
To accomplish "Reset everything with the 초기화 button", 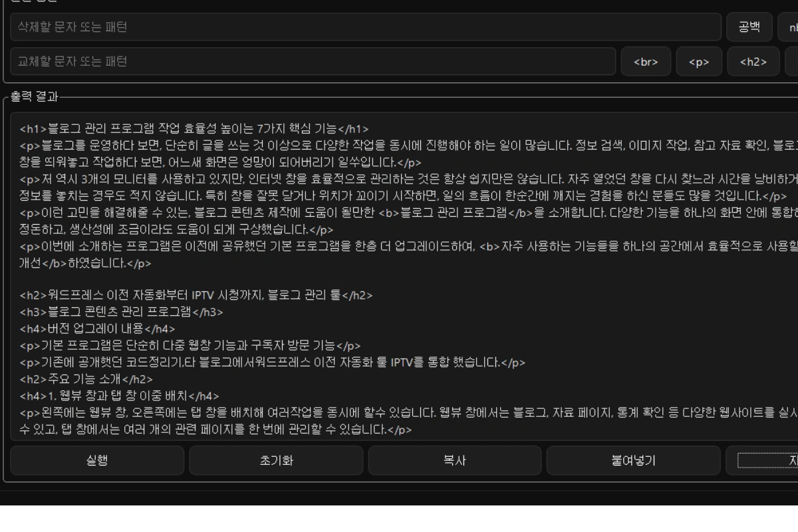I will [276, 460].
